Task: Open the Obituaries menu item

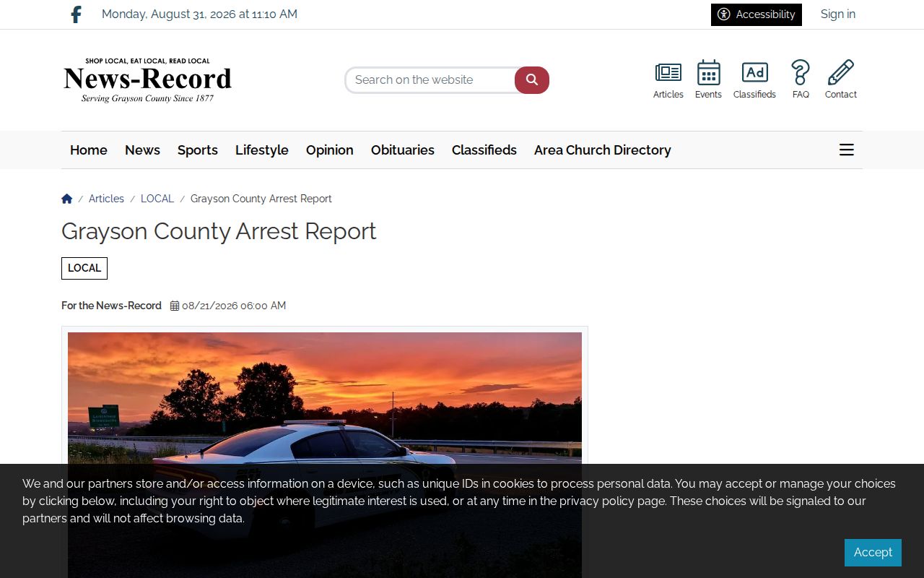Action: coord(403,150)
